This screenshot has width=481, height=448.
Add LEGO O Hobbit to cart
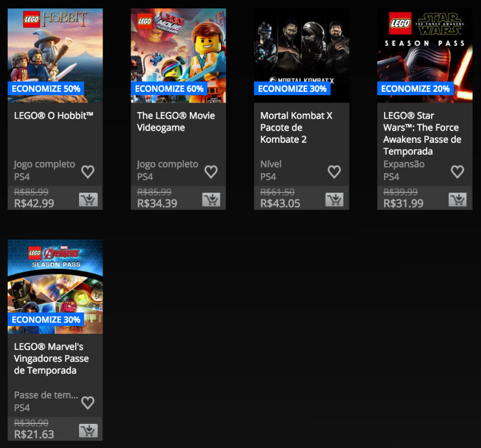[89, 199]
